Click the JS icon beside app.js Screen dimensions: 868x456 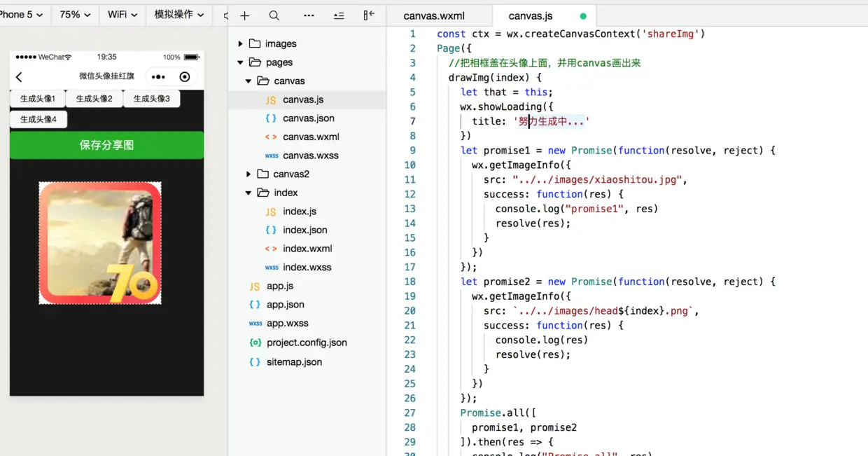pos(255,286)
